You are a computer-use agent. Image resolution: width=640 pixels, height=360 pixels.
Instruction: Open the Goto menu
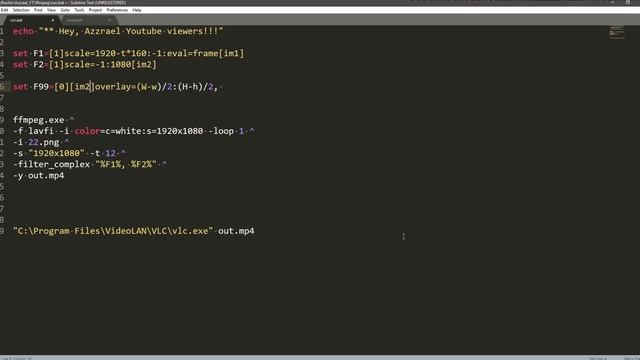pyautogui.click(x=65, y=10)
